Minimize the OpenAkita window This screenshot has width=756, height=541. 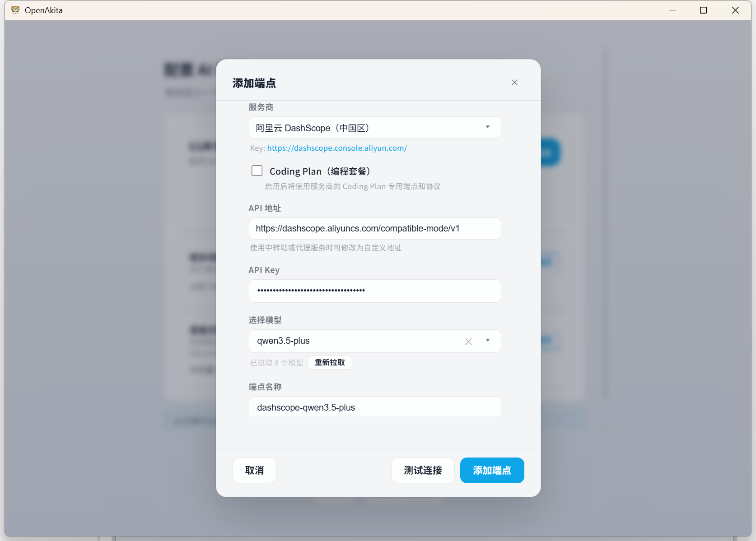[x=672, y=10]
